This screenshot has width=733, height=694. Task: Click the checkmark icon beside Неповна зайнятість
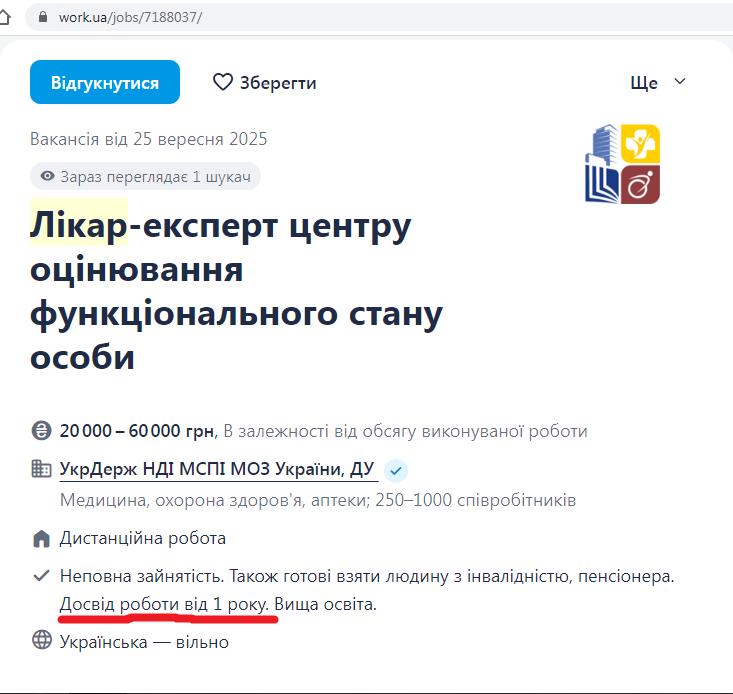[41, 576]
